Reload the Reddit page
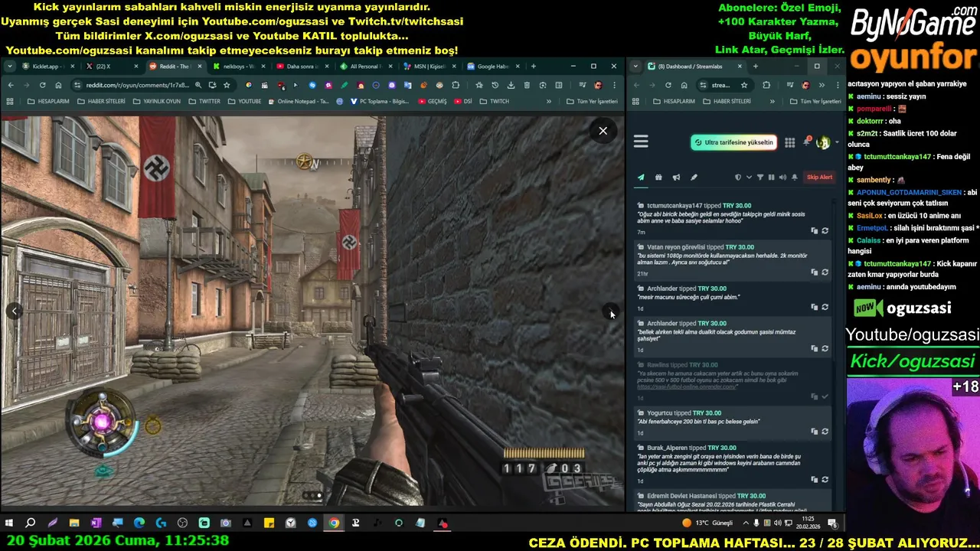The height and width of the screenshot is (551, 980). 42,85
